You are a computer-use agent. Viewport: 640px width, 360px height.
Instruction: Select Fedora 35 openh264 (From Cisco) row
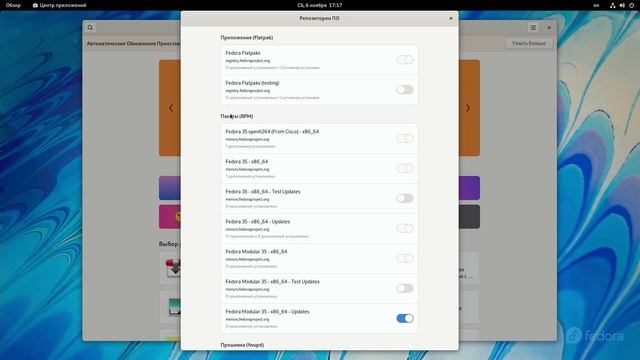coord(319,139)
